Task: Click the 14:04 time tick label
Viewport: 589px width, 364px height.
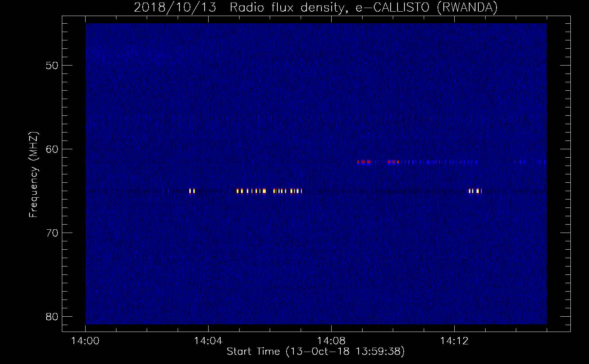Action: click(x=208, y=341)
